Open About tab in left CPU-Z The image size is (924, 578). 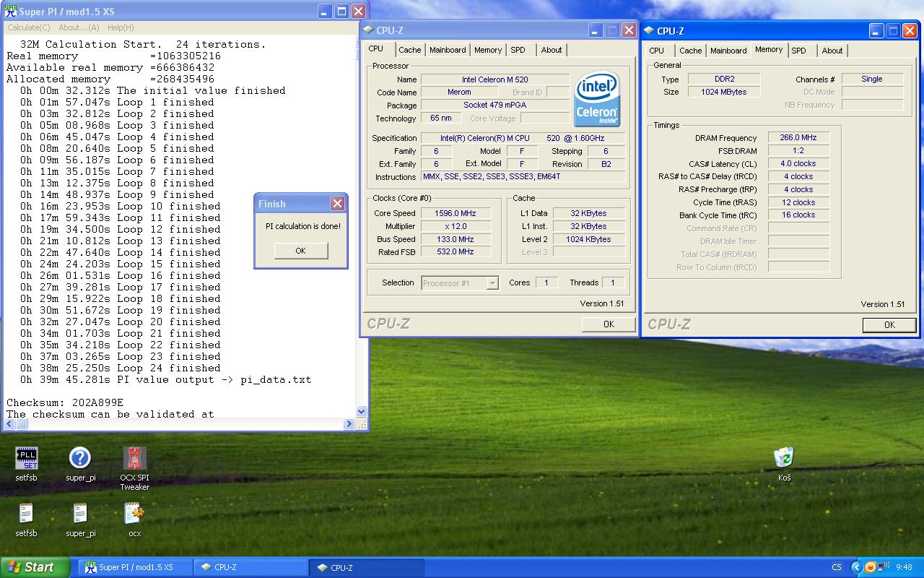[552, 50]
